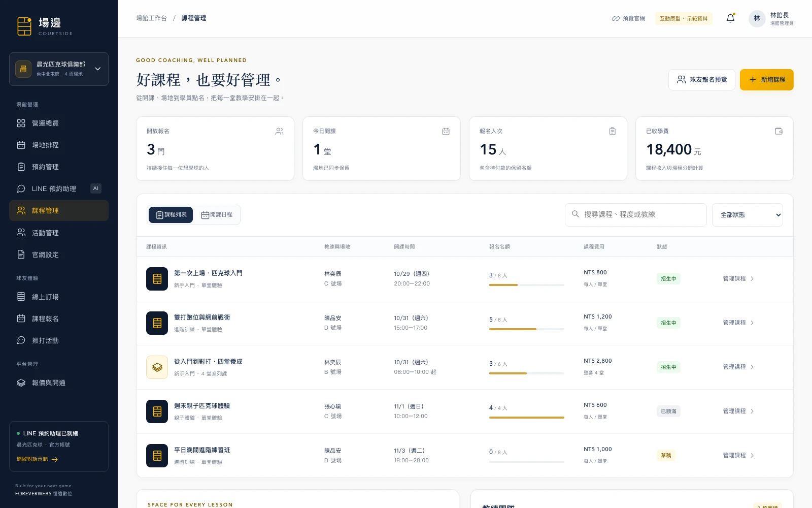Click the wallet icon on 已收學費 card

[779, 131]
